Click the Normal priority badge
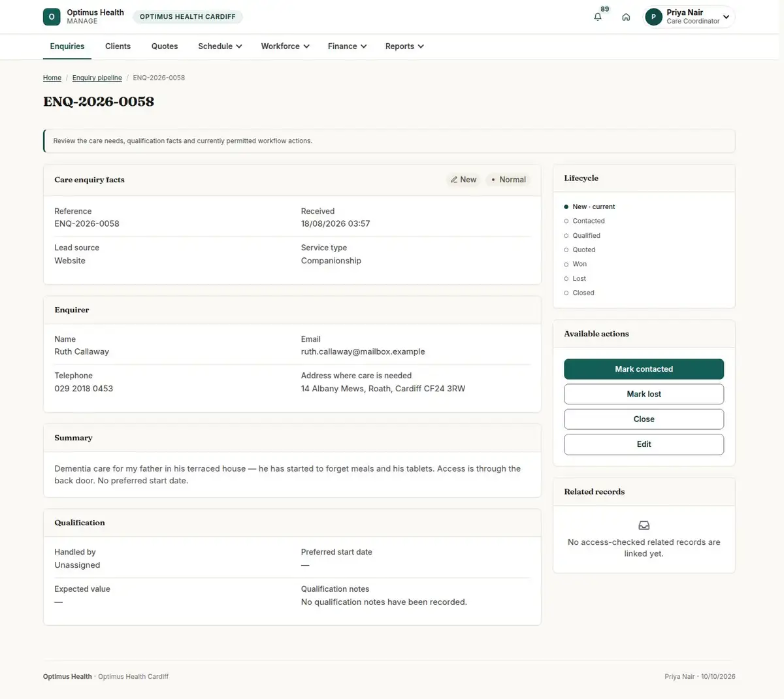Screen dimensions: 784x699 508,180
